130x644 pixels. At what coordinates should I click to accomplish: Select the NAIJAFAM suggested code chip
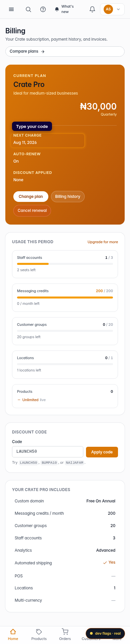point(74,463)
